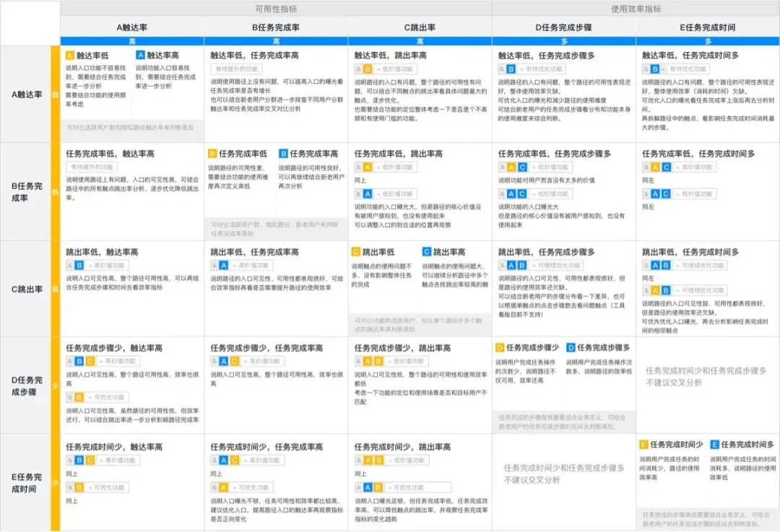Image resolution: width=780 pixels, height=532 pixels.
Task: Select the row header B任务完成率
Action: (27, 192)
